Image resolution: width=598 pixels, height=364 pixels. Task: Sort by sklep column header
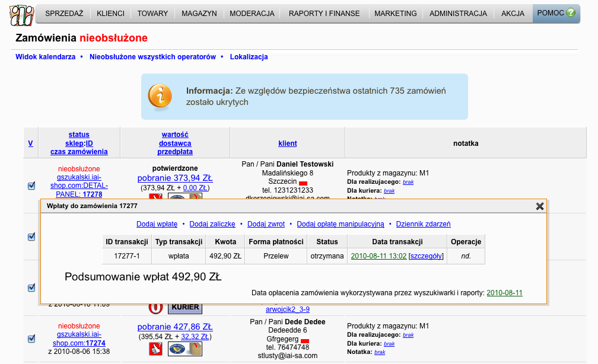pos(74,143)
